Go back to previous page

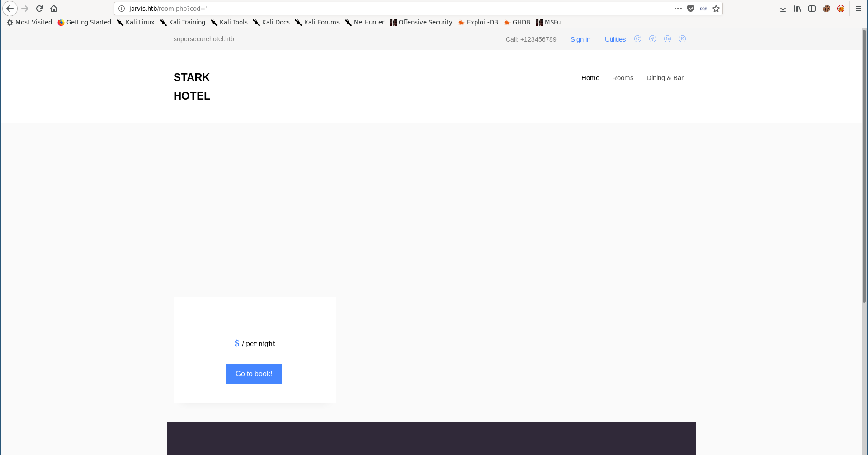click(x=10, y=9)
